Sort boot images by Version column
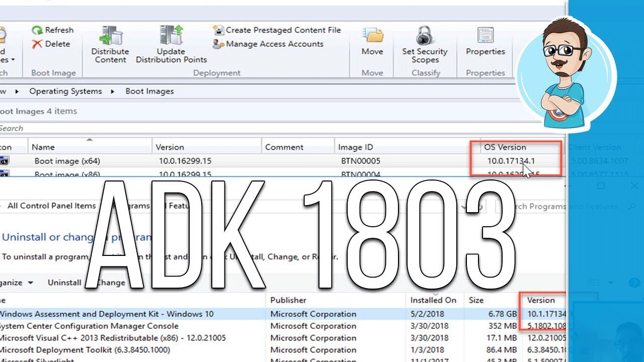The height and width of the screenshot is (362, 644). tap(207, 147)
